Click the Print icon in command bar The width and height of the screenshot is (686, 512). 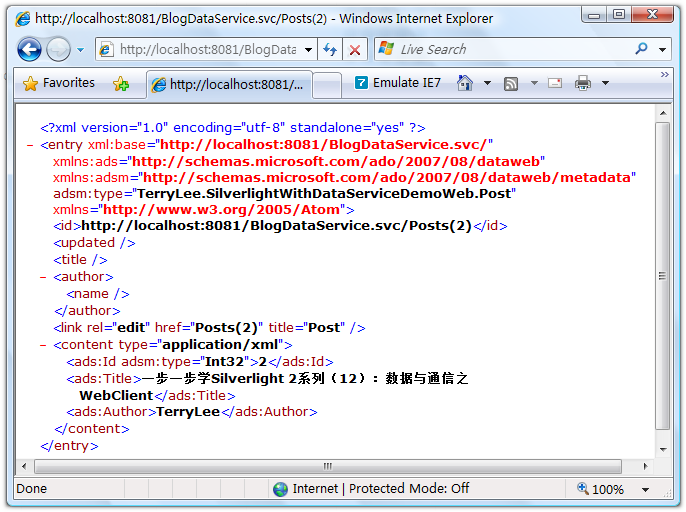pos(583,84)
